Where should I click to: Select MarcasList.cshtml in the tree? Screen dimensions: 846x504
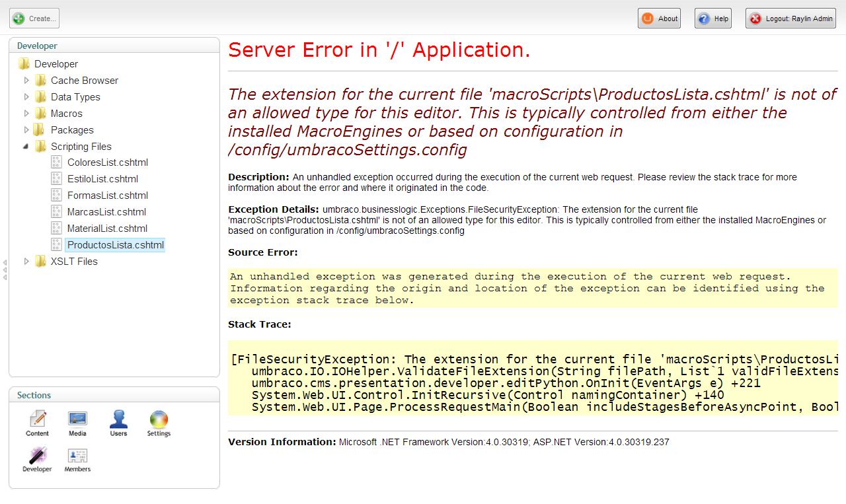pyautogui.click(x=106, y=211)
